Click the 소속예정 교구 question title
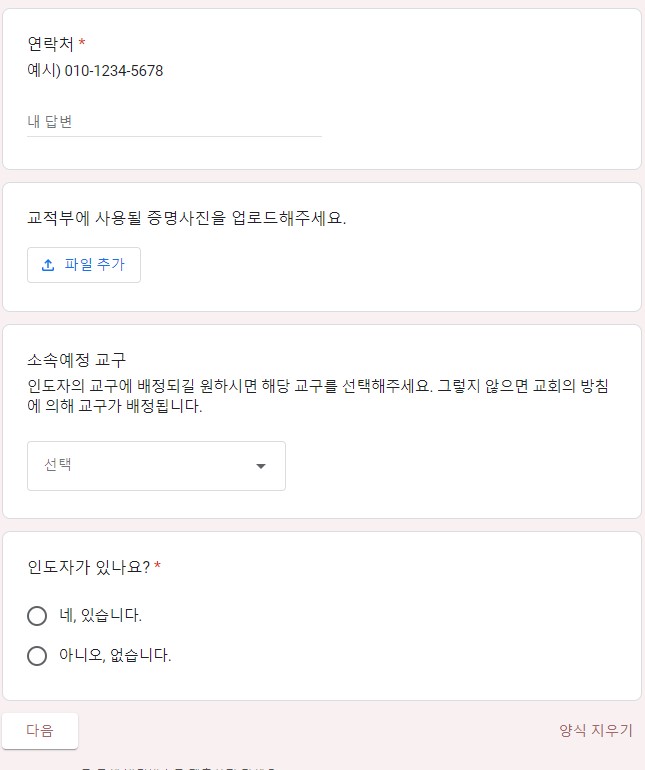 pyautogui.click(x=76, y=359)
